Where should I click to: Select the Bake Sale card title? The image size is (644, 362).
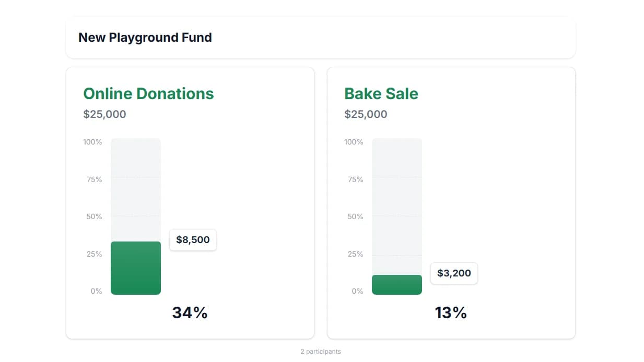coord(381,93)
